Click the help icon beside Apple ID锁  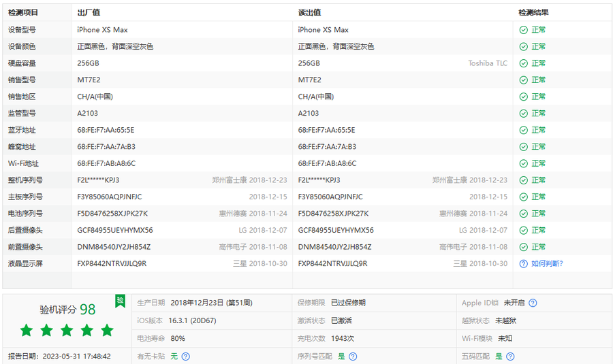coord(533,303)
